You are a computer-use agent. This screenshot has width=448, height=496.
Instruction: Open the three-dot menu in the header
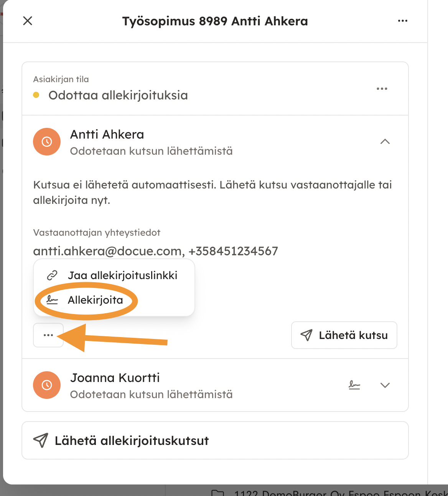click(403, 21)
